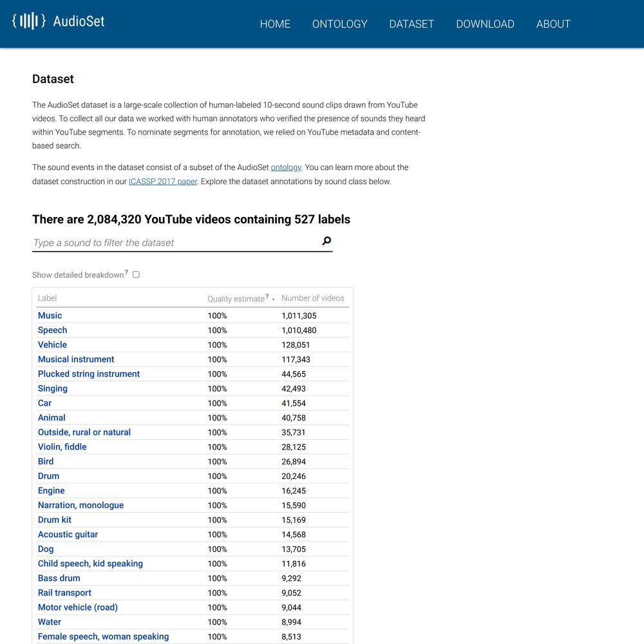Open the Drum label
Viewport: 644px width, 644px height.
tap(48, 476)
